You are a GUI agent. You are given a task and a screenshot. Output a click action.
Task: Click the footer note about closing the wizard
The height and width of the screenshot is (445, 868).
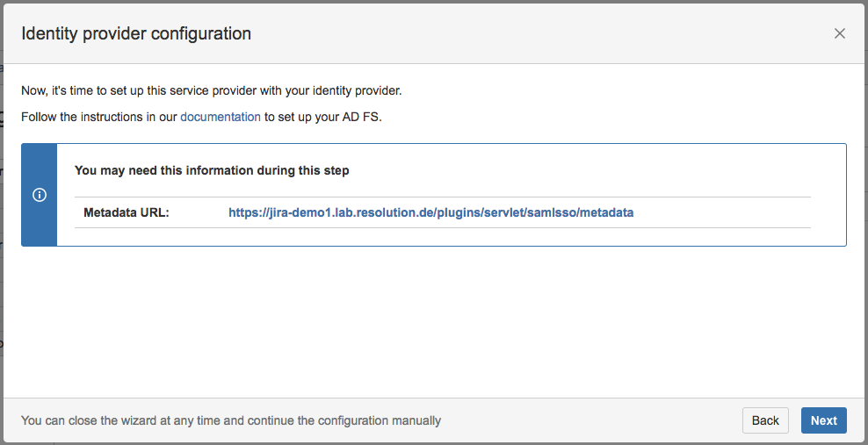pos(231,420)
